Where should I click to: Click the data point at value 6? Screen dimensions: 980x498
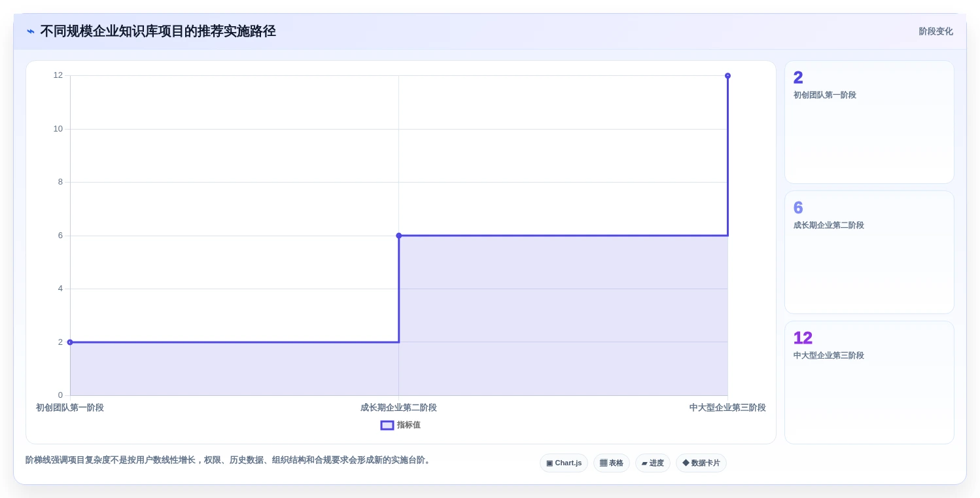tap(399, 236)
